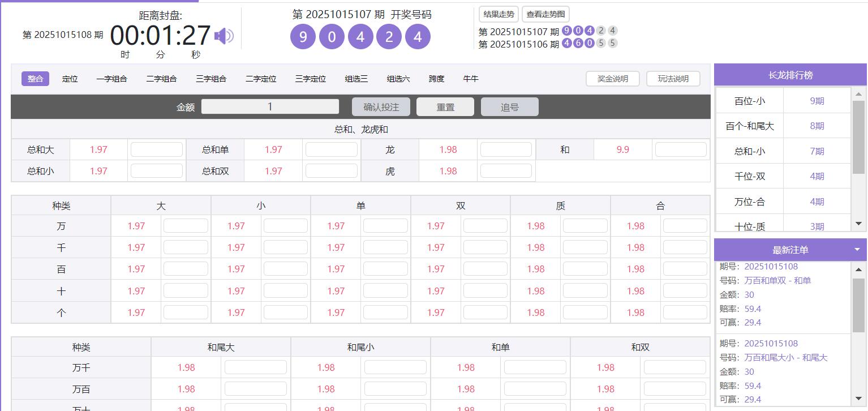This screenshot has width=868, height=411.
Task: Click the 金额 amount input field
Action: 270,106
